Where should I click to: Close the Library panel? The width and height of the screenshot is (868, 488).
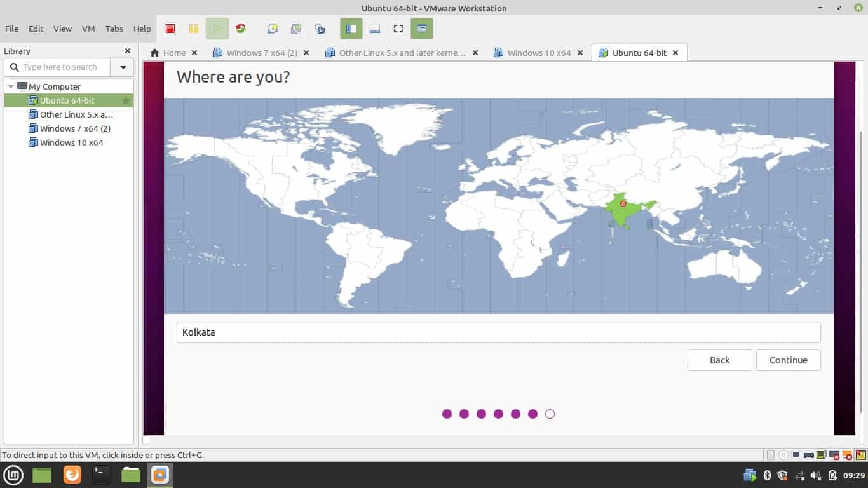pyautogui.click(x=128, y=51)
